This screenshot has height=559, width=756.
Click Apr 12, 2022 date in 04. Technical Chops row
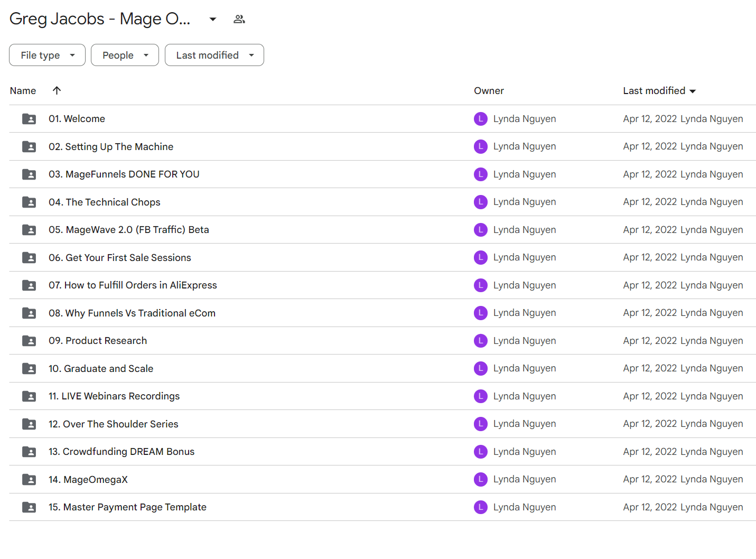pyautogui.click(x=650, y=202)
